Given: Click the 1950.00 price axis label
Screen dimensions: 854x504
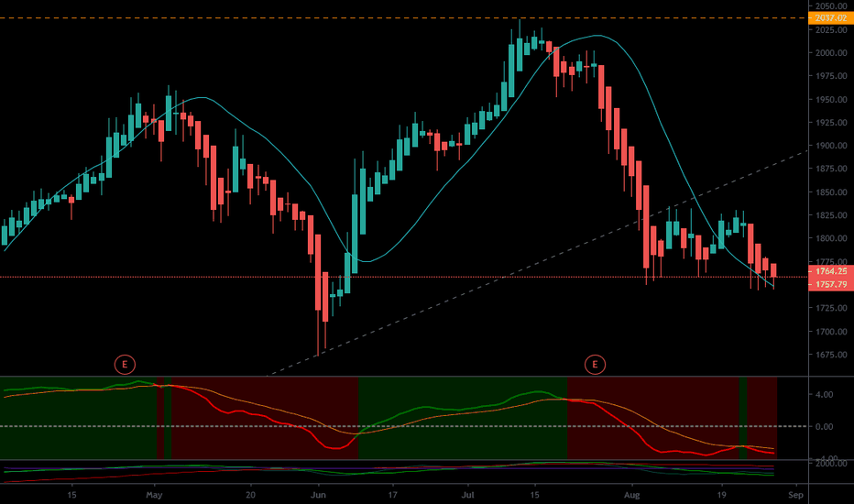Looking at the screenshot, I should (x=831, y=99).
